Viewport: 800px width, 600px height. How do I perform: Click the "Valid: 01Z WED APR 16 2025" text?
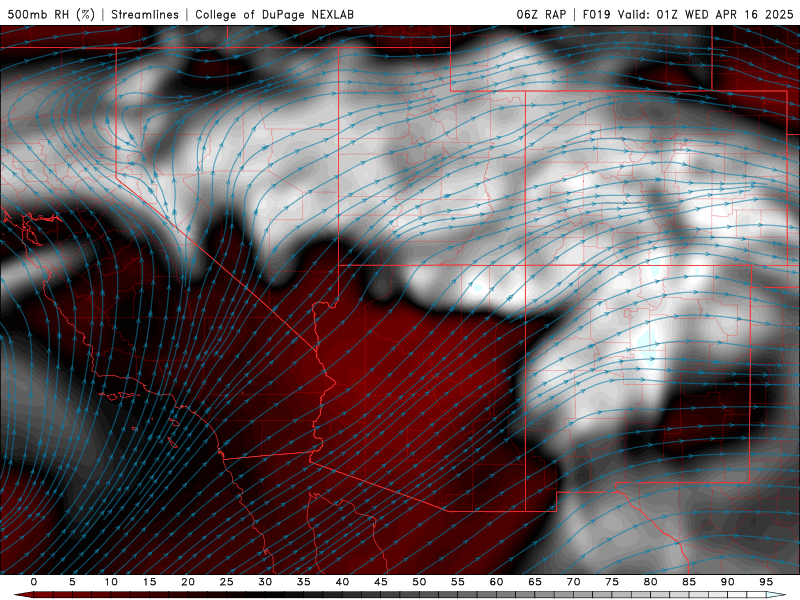[706, 14]
